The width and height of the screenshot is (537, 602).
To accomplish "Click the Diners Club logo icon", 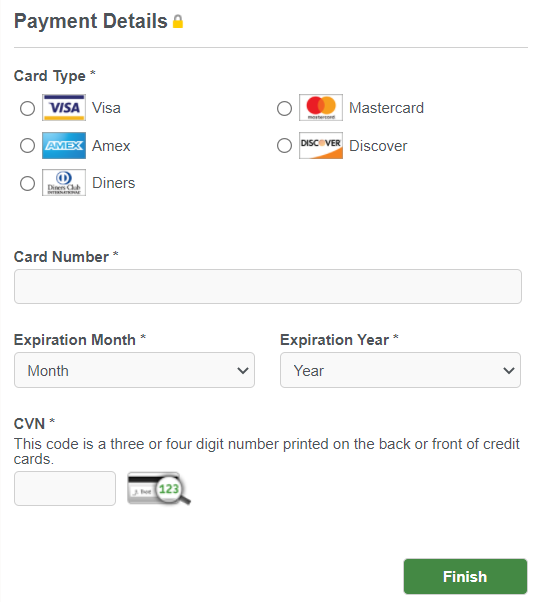I will point(64,183).
